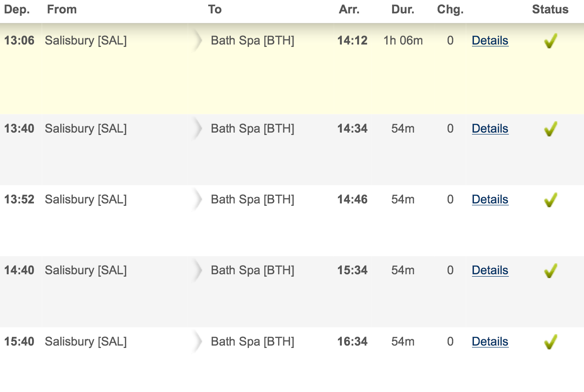This screenshot has width=584, height=392.
Task: Open Details for the 13:40 departure
Action: click(490, 129)
